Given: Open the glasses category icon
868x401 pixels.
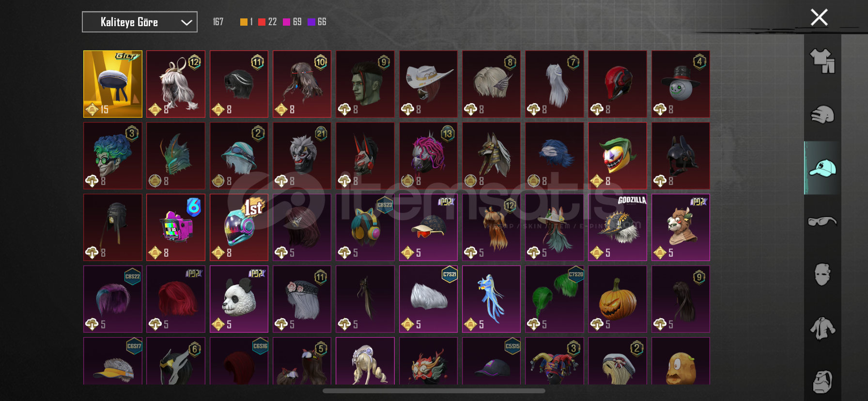Looking at the screenshot, I should 822,221.
